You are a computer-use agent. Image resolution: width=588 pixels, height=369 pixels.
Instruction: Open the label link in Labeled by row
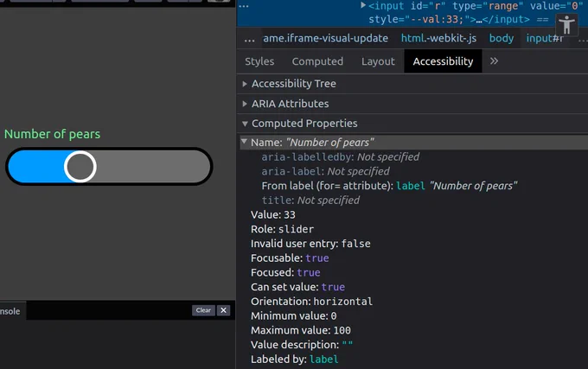pyautogui.click(x=324, y=359)
